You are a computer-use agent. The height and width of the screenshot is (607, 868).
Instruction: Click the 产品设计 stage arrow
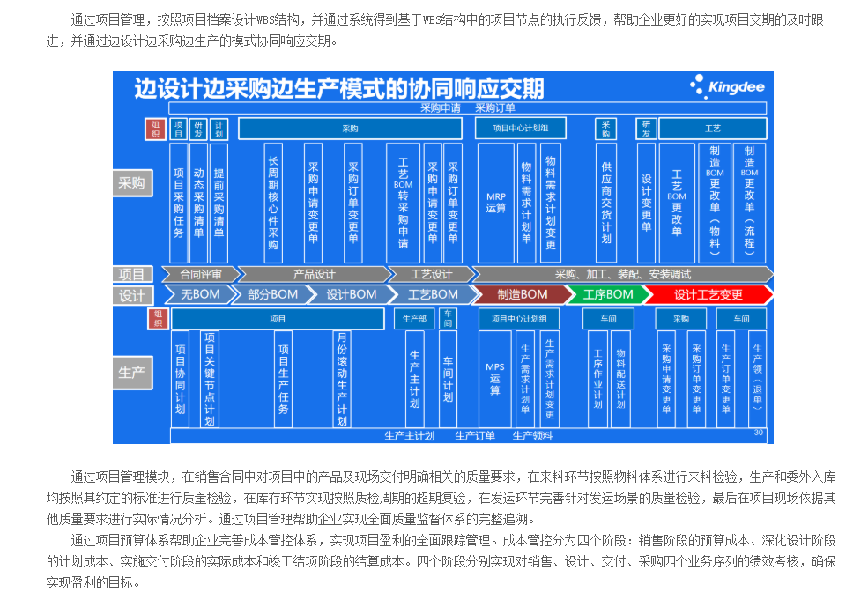coord(315,274)
